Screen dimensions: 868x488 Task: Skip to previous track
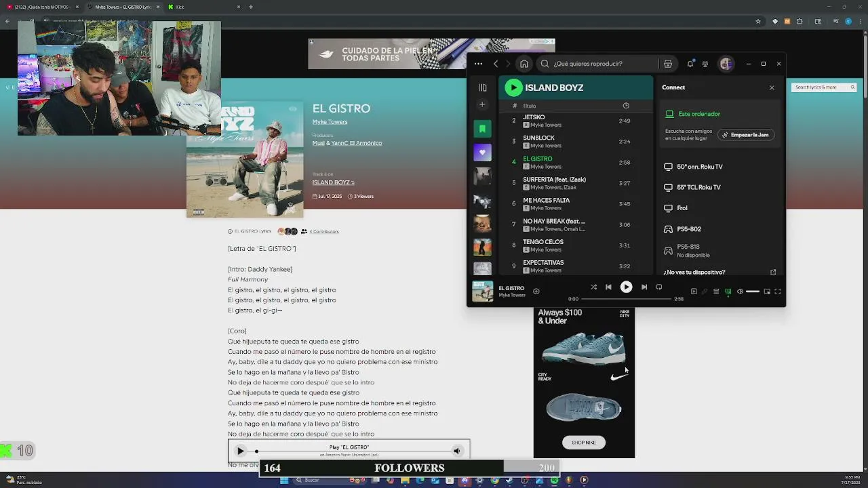pos(608,287)
